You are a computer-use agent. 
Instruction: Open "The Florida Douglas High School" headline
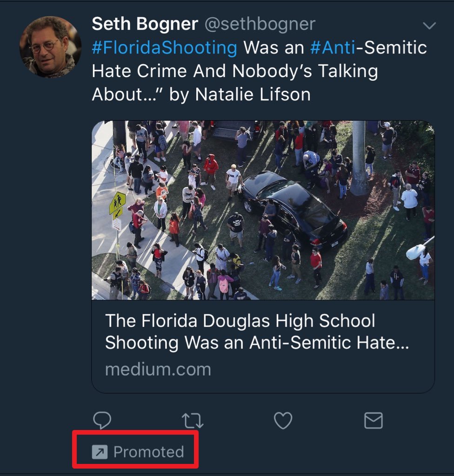click(240, 321)
